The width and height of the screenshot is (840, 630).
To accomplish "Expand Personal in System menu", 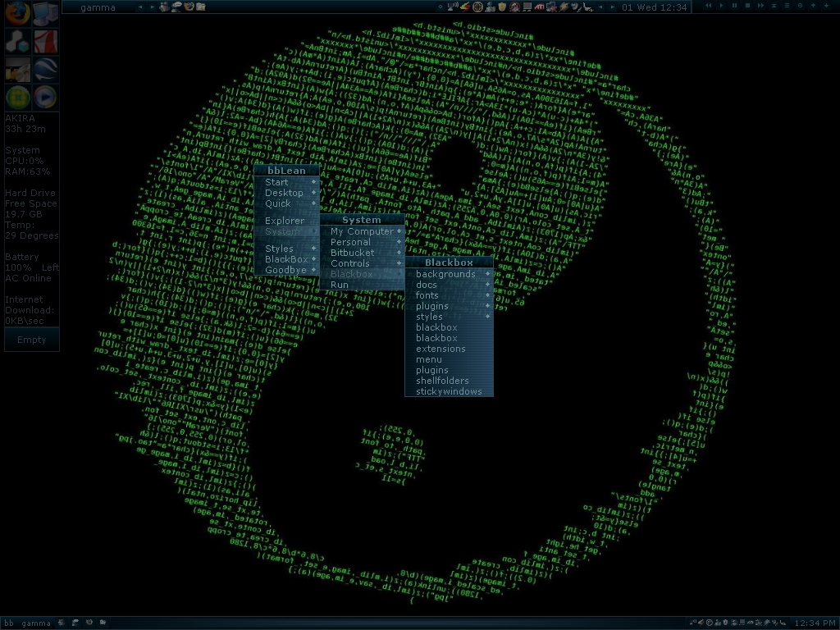I will [362, 242].
